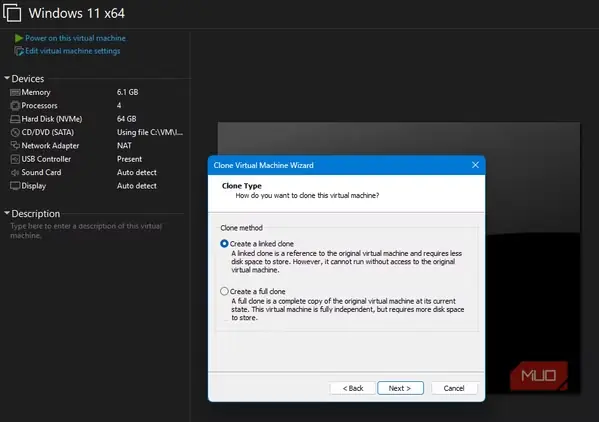The width and height of the screenshot is (599, 422).
Task: Cancel the Clone Virtual Machine Wizard
Action: (454, 388)
